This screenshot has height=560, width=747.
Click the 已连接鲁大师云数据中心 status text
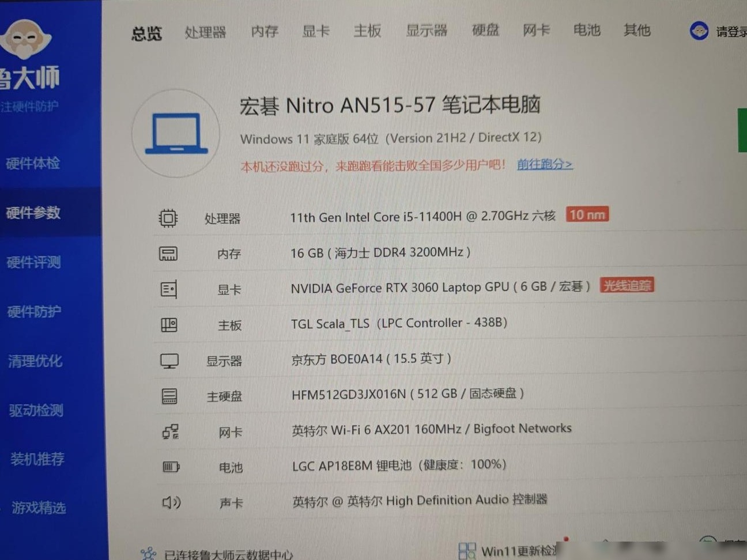point(228,554)
